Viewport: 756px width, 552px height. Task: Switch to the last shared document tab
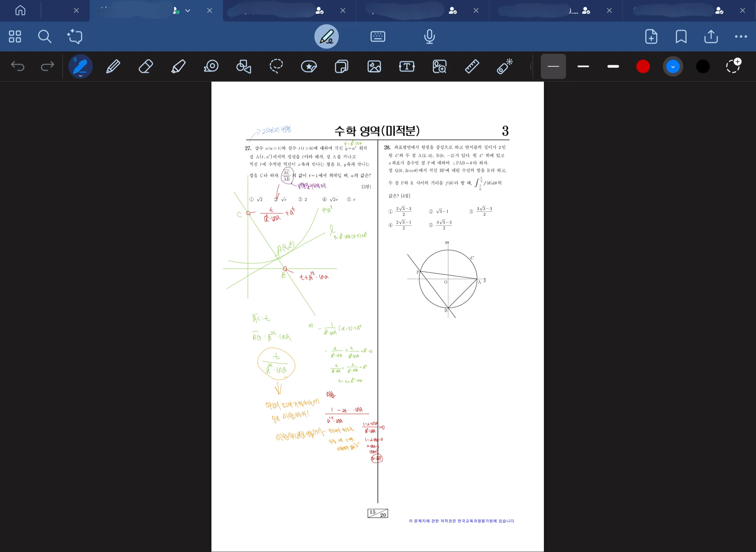click(689, 11)
